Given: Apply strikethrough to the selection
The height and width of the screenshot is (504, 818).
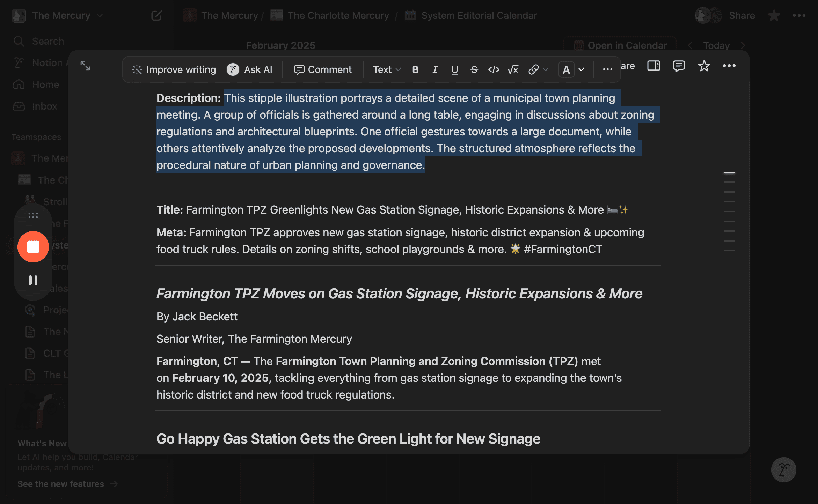Looking at the screenshot, I should (x=474, y=70).
